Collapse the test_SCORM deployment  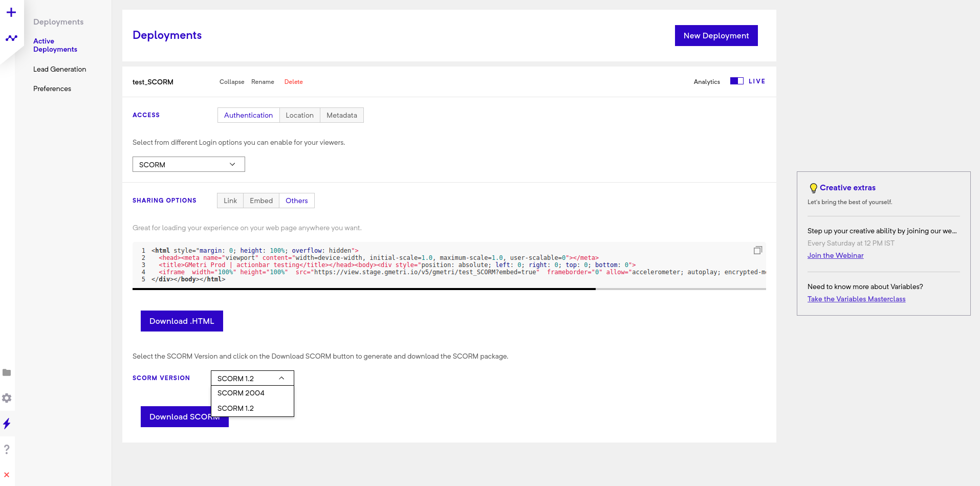232,82
